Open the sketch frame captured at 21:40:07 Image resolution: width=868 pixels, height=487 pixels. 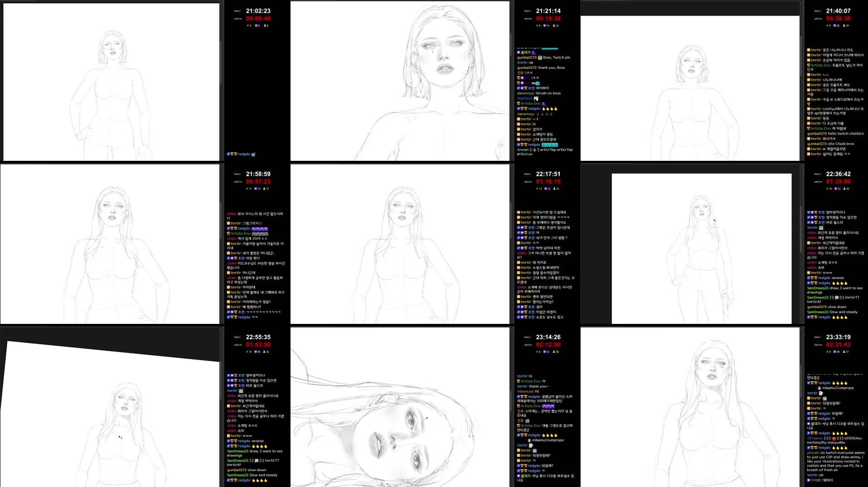[690, 88]
